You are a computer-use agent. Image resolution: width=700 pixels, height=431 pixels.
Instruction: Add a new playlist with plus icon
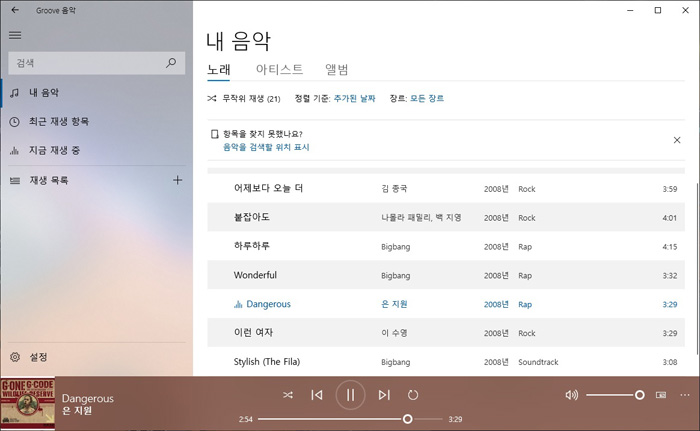click(177, 180)
